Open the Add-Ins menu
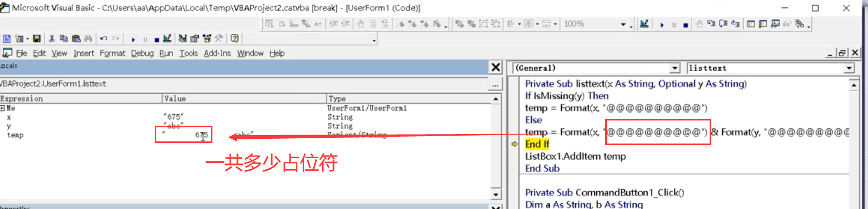 coord(217,53)
